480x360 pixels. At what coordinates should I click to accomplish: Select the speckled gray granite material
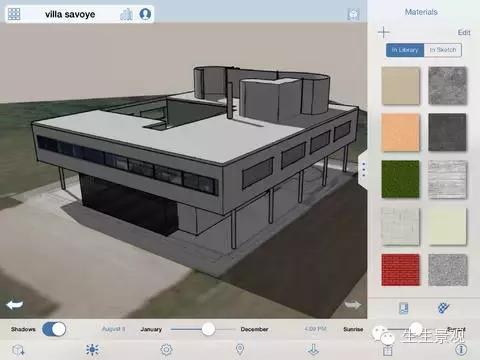(x=447, y=270)
